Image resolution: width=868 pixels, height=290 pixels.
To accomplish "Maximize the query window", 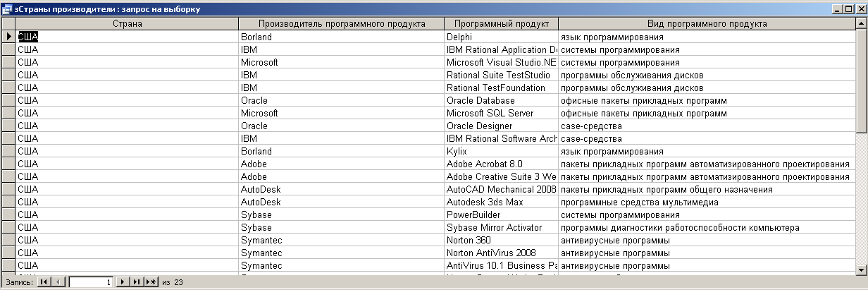I will pos(848,10).
